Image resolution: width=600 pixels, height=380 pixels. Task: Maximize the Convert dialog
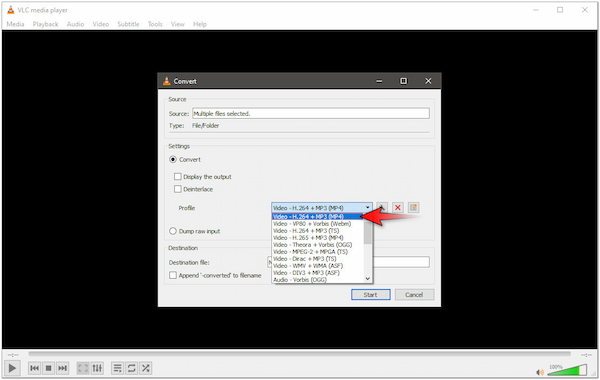click(x=403, y=81)
